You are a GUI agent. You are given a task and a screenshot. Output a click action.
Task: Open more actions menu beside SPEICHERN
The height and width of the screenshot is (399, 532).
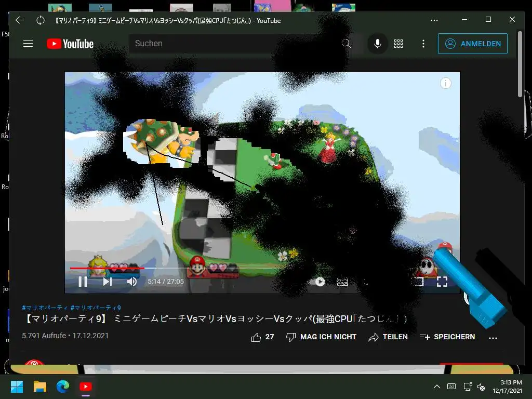pyautogui.click(x=493, y=338)
